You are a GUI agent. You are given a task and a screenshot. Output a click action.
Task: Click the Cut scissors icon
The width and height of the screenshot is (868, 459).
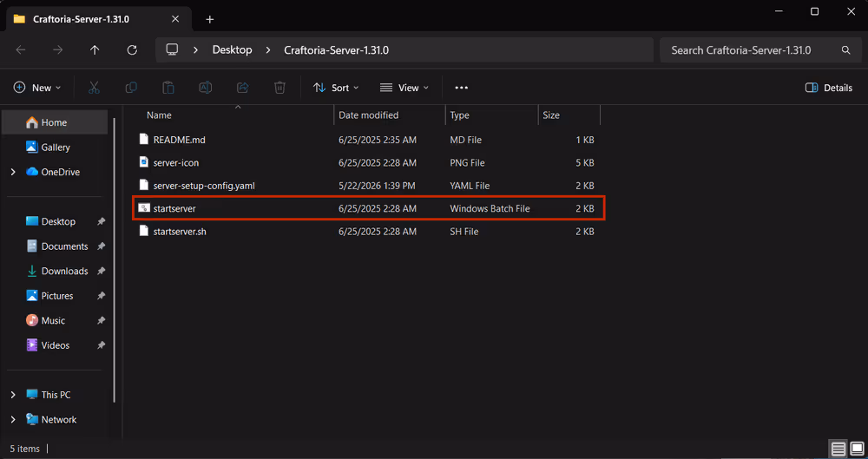pyautogui.click(x=94, y=88)
